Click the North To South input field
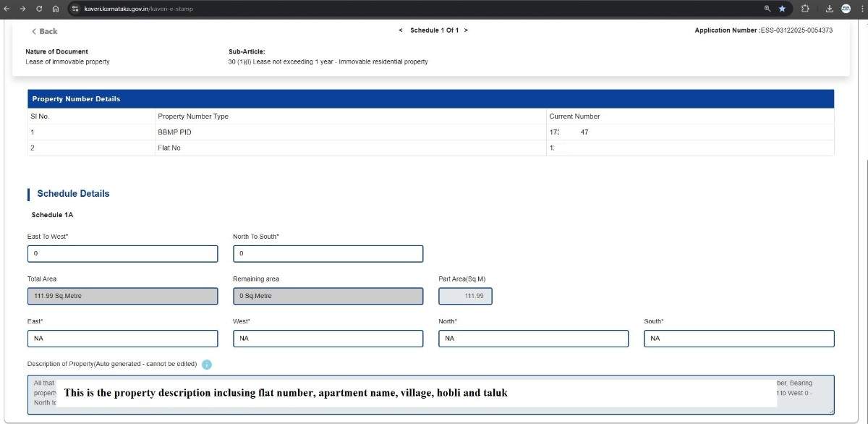 click(x=328, y=254)
